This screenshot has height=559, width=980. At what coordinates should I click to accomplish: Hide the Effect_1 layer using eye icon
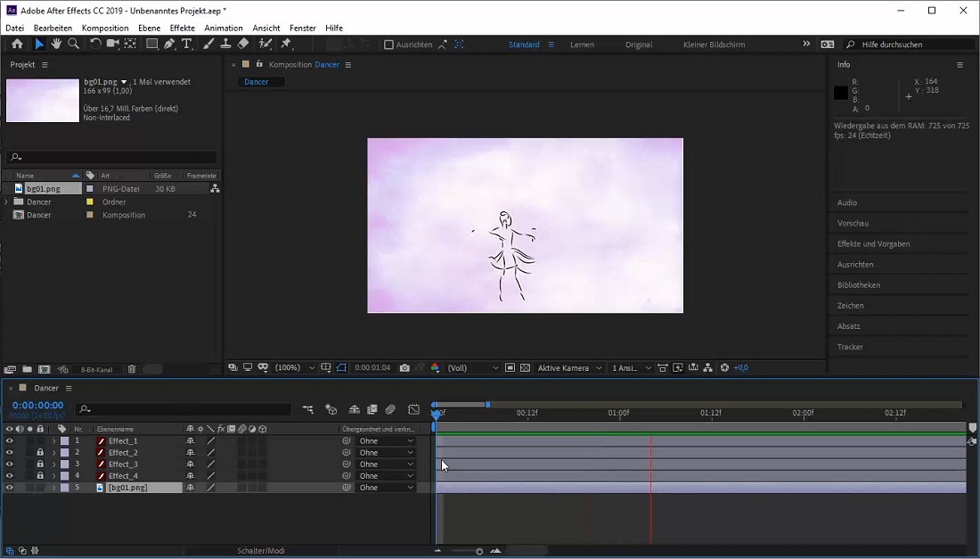[10, 441]
